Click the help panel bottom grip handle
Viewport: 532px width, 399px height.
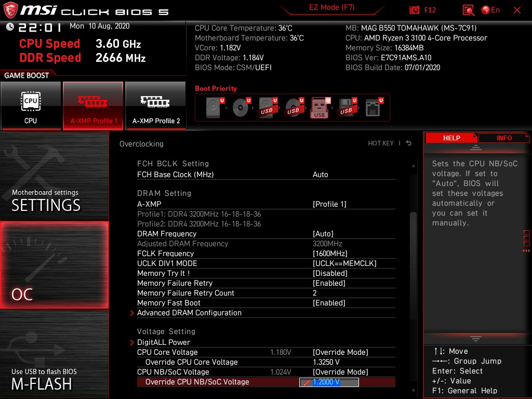(476, 339)
